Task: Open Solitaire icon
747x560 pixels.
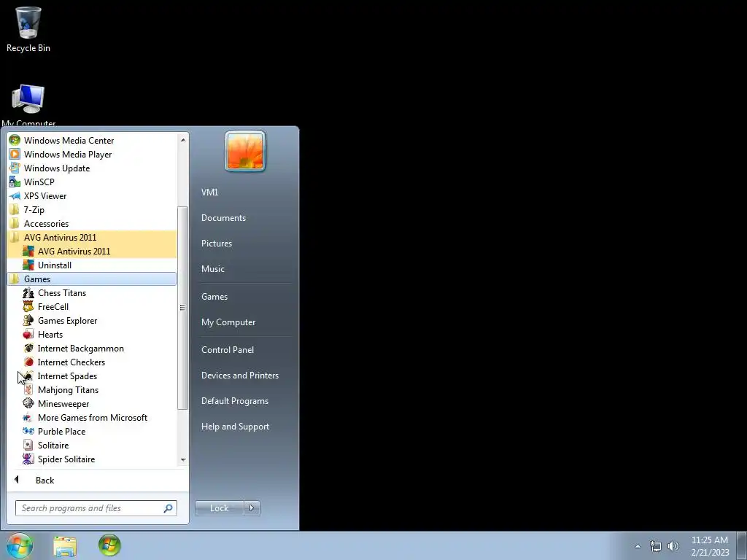Action: coord(28,445)
